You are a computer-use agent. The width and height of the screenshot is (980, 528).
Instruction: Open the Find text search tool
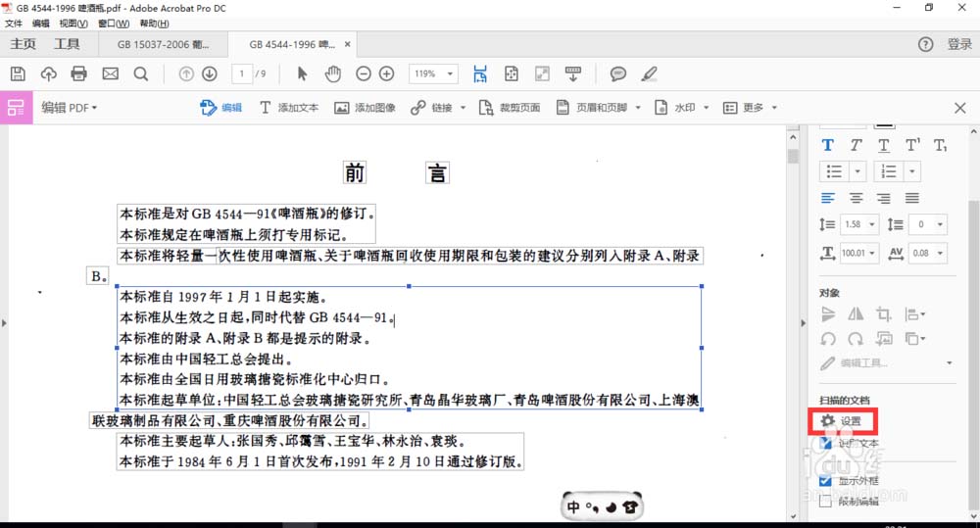coord(141,73)
